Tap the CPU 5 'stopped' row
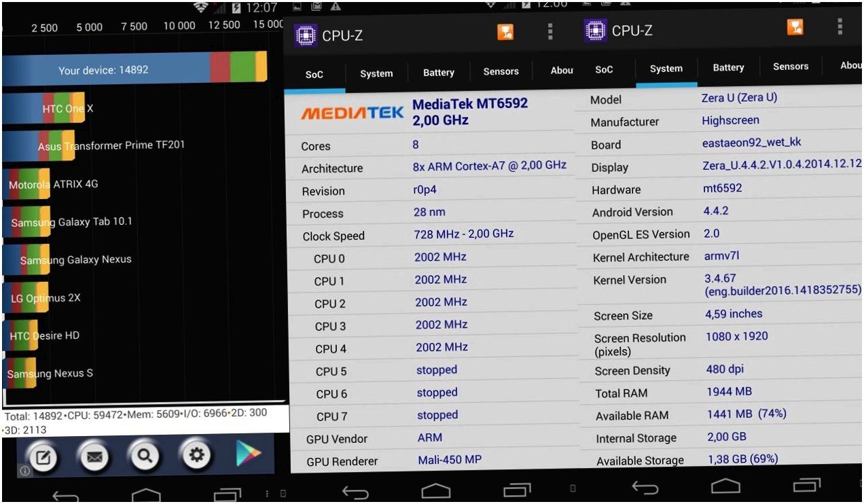Viewport: 864px width, 504px height. pos(433,370)
